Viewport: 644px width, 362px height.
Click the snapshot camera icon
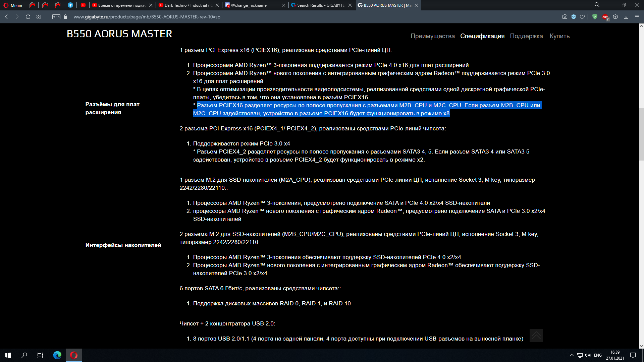point(565,17)
